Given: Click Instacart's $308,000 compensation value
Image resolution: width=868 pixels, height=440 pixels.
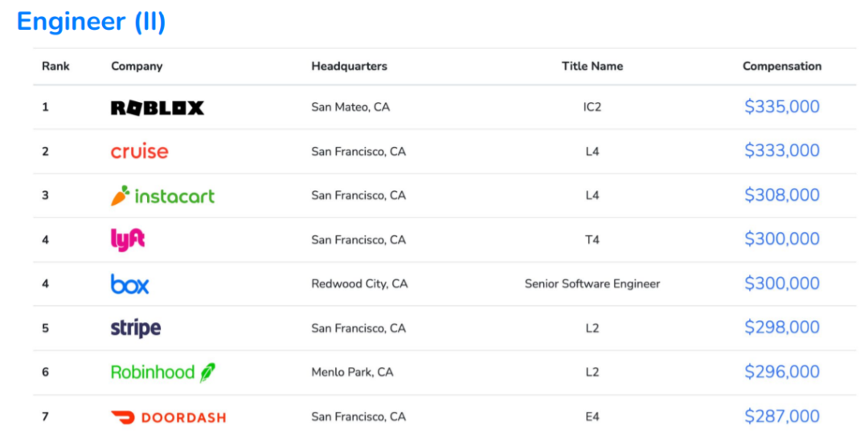Looking at the screenshot, I should click(781, 195).
